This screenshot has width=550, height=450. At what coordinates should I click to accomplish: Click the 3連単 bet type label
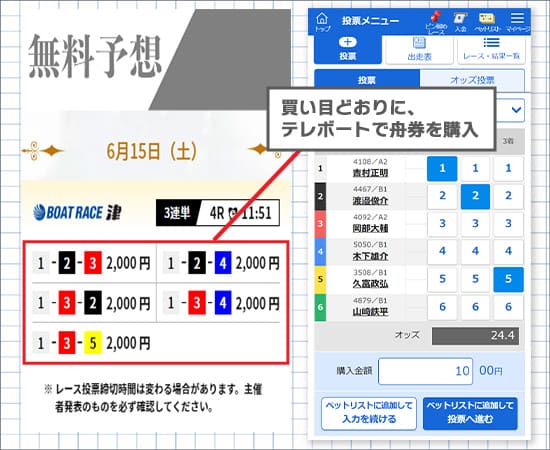(x=177, y=213)
